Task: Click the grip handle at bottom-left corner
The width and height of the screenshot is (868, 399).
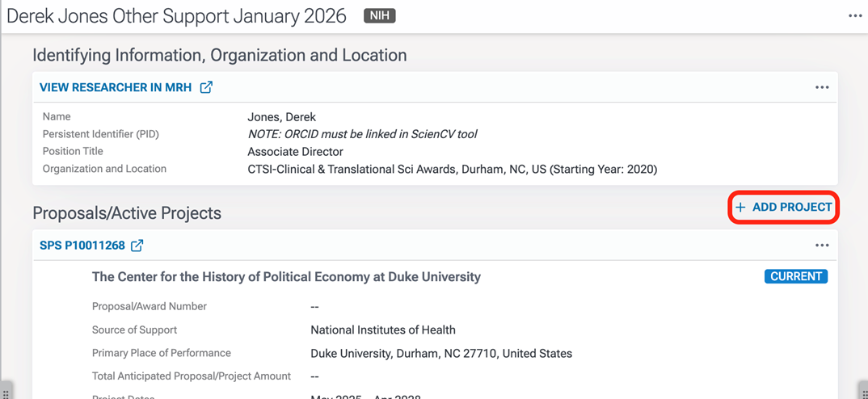Action: click(6, 392)
